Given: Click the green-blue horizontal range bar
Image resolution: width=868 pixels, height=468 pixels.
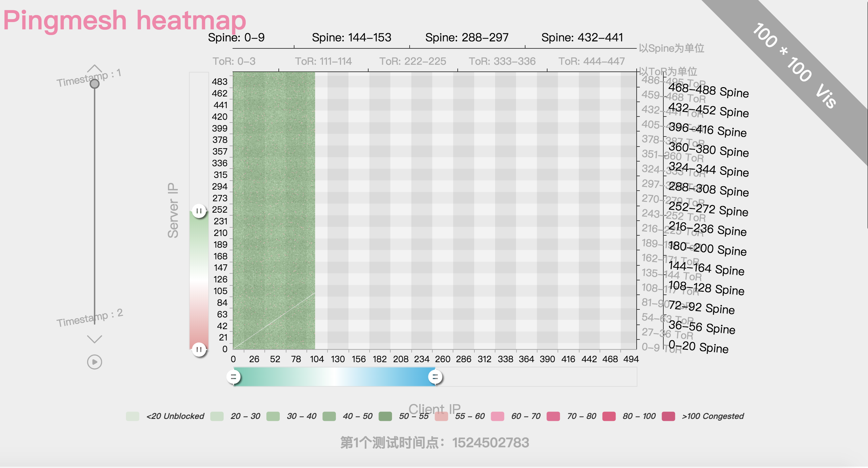Looking at the screenshot, I should click(x=334, y=377).
